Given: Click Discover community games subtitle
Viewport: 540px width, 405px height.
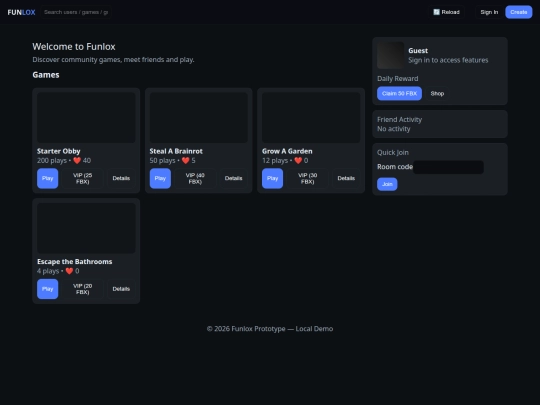Looking at the screenshot, I should click(113, 60).
